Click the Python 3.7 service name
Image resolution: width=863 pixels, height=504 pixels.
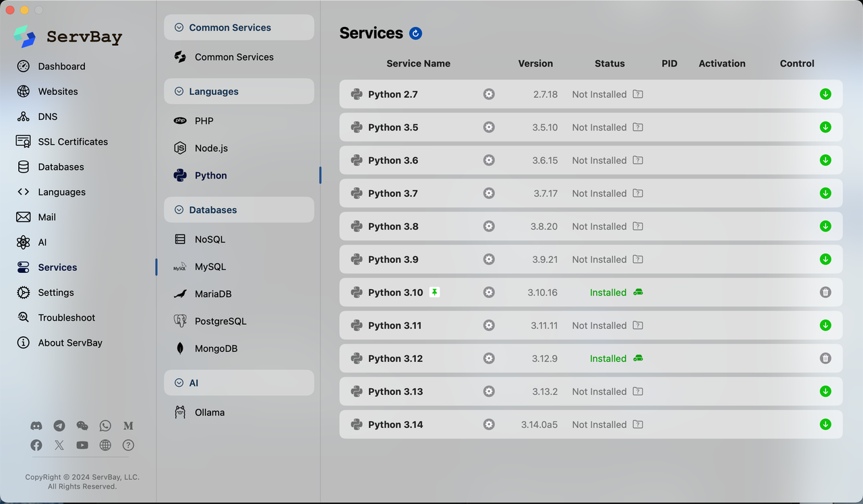tap(393, 193)
